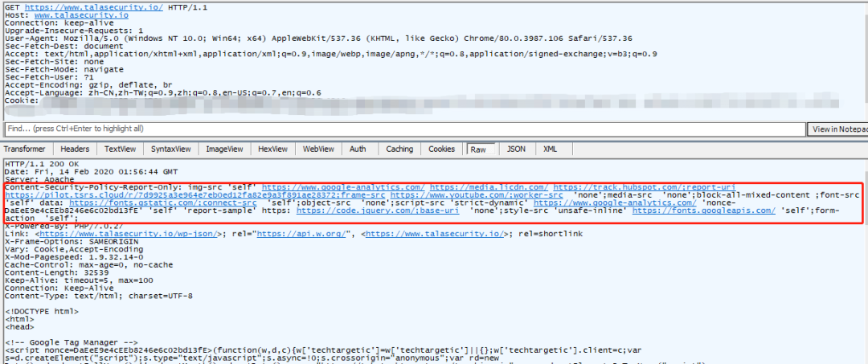Open the track.hubspot.com link in CSP header
This screenshot has height=364, width=868.
click(645, 187)
